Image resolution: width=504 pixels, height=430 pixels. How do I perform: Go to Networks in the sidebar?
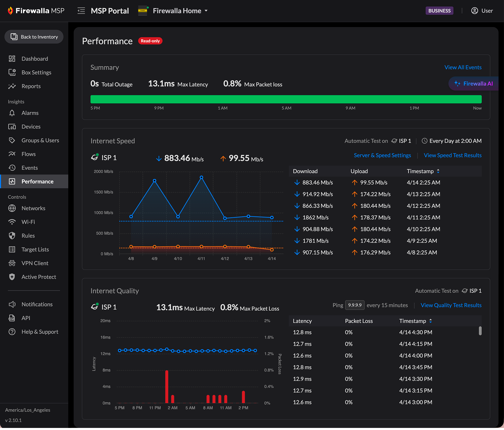coord(33,208)
